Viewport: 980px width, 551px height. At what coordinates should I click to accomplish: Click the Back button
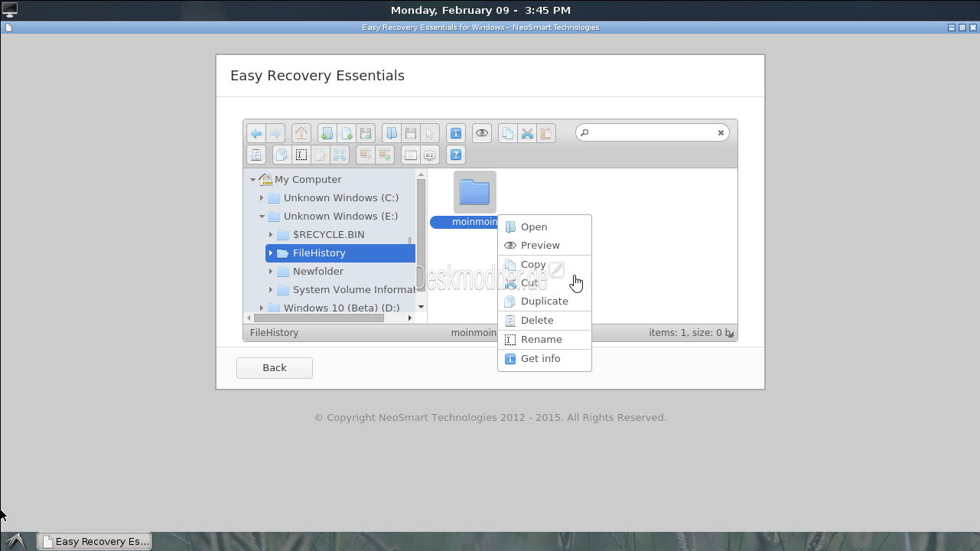pos(275,367)
